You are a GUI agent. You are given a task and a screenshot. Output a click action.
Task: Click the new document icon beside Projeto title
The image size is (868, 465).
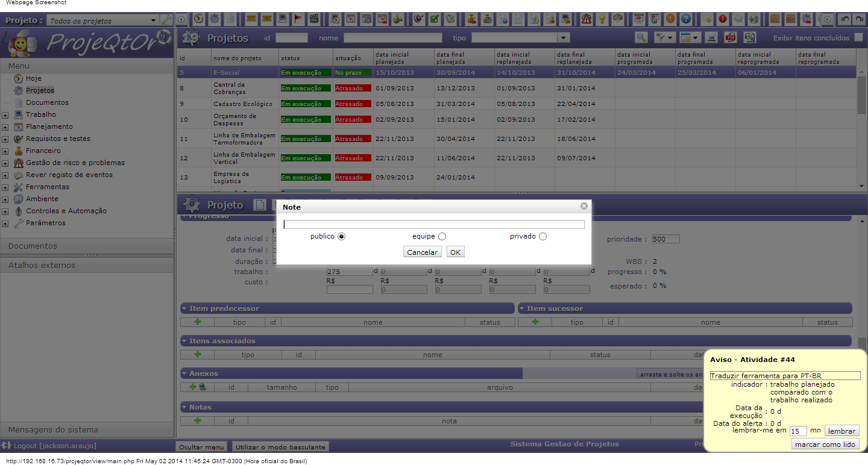coord(259,205)
